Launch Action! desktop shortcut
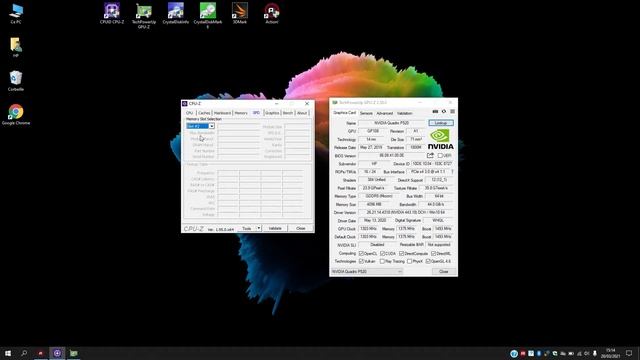 tap(272, 13)
